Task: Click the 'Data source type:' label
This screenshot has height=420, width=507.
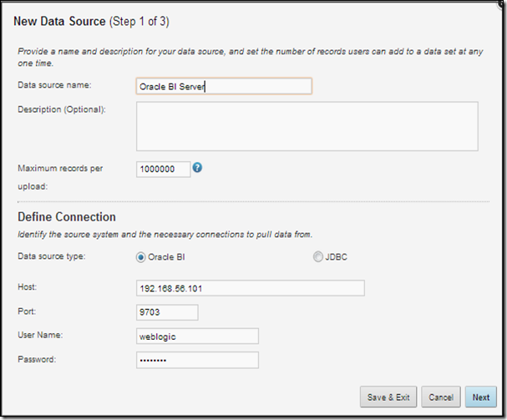Action: coord(53,257)
